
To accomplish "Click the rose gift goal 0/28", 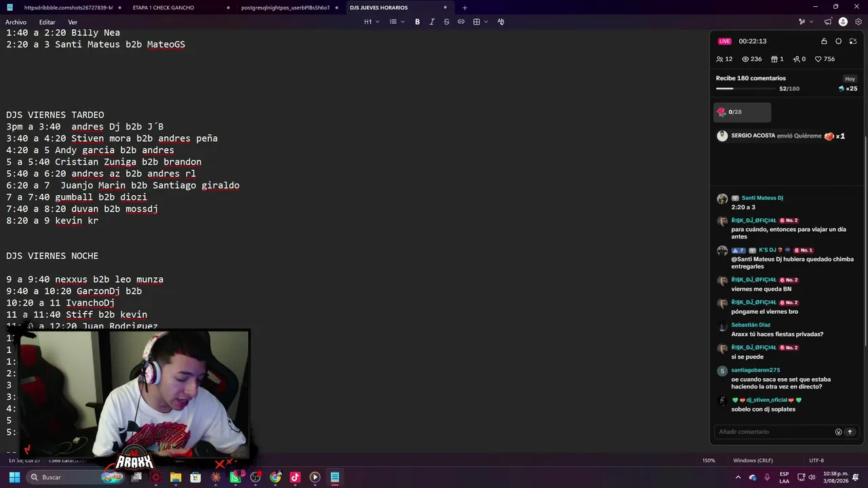I will tap(742, 112).
